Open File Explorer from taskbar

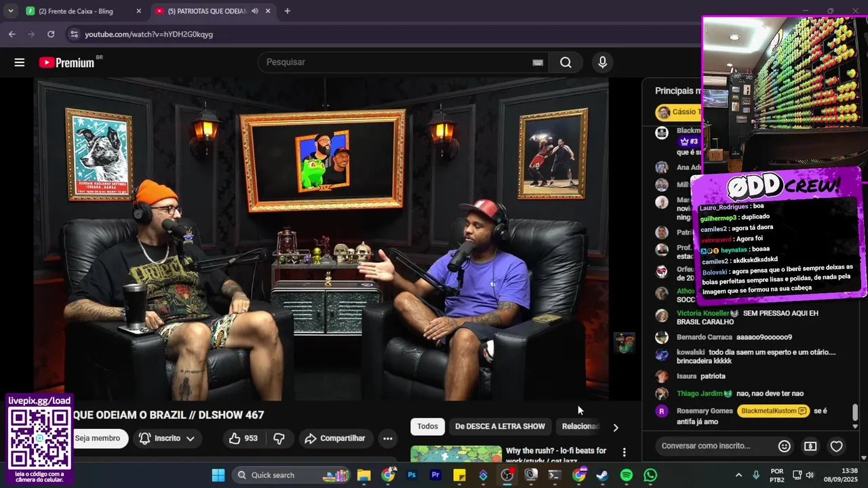(364, 475)
